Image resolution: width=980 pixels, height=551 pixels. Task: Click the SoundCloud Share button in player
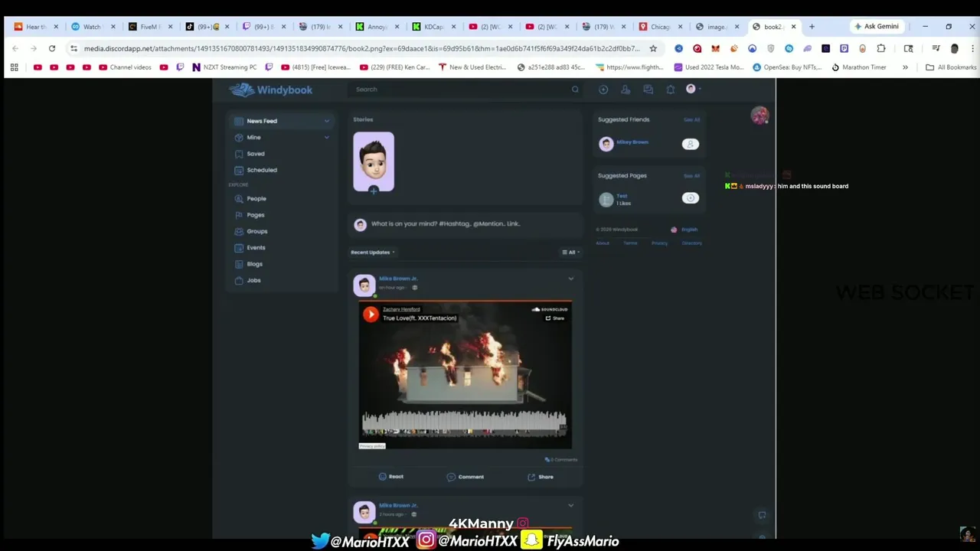click(x=555, y=318)
